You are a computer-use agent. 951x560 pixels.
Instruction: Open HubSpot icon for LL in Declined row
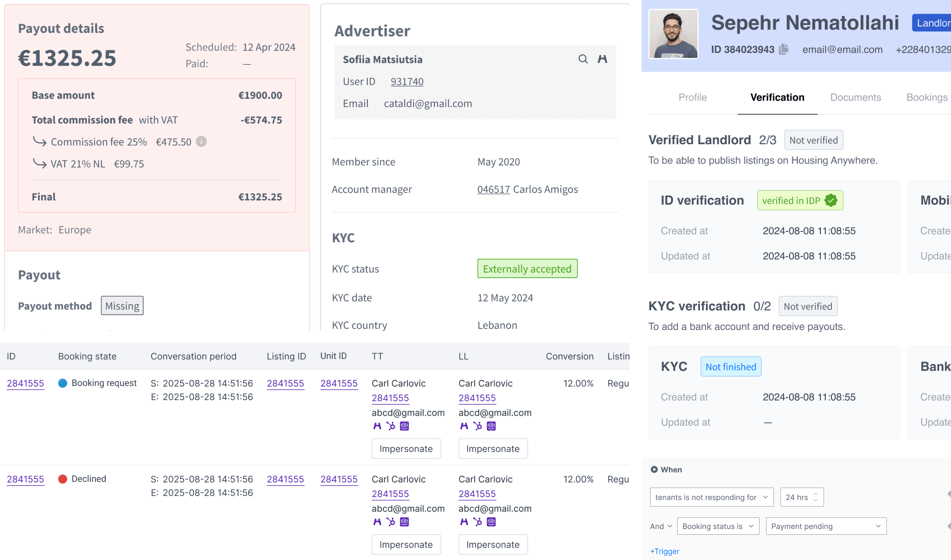(x=477, y=522)
